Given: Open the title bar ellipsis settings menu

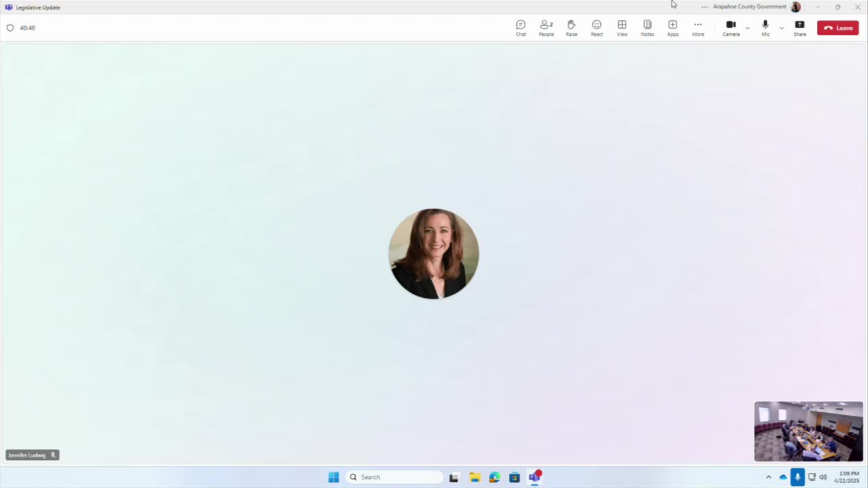Looking at the screenshot, I should pos(705,7).
